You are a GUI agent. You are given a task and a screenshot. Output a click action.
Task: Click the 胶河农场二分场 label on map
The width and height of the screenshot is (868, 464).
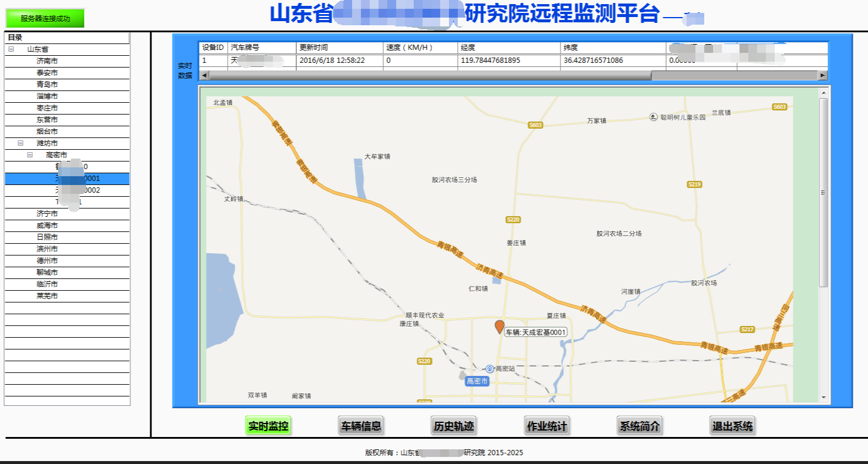[619, 234]
